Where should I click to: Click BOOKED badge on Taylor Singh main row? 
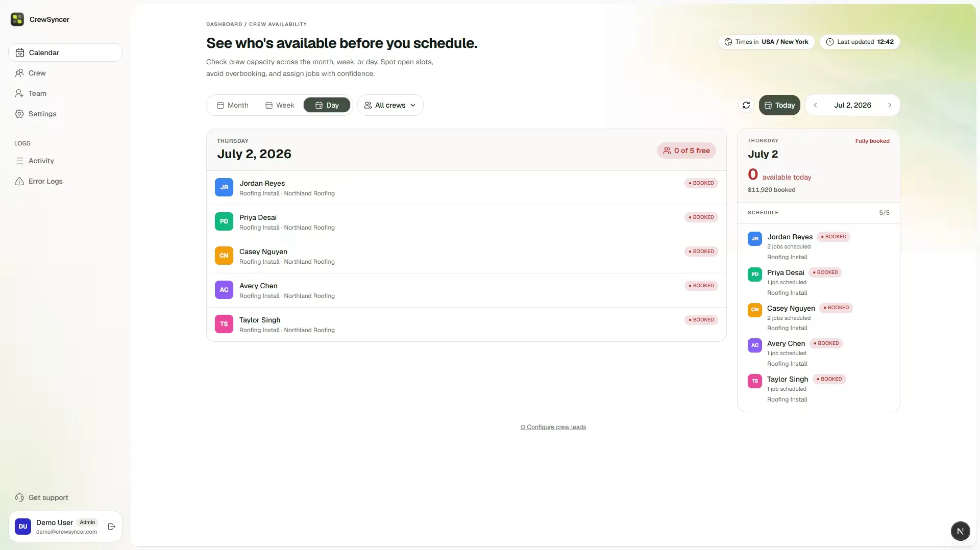(x=701, y=320)
